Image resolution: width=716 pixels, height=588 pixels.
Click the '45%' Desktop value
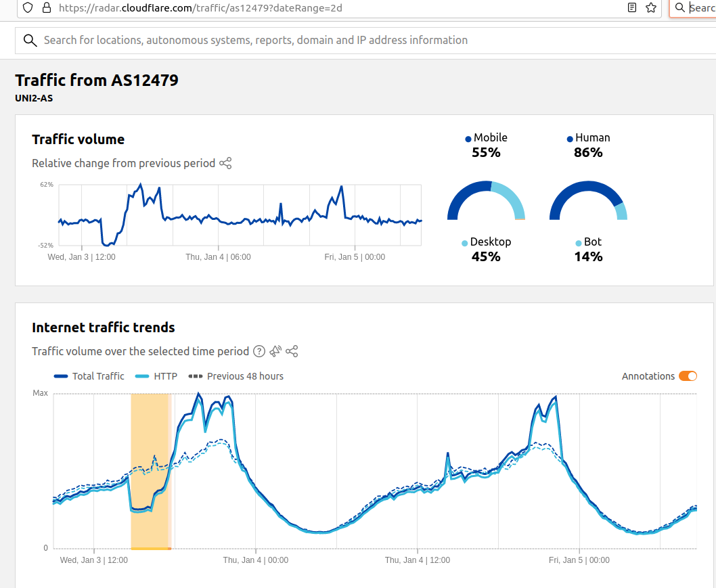click(487, 256)
